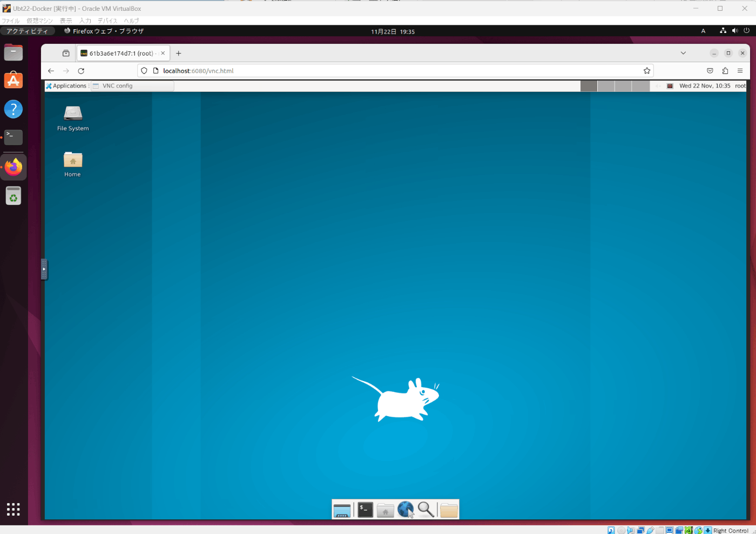This screenshot has width=756, height=534.
Task: Click the VirtualBox optical drive status icon
Action: [x=621, y=530]
